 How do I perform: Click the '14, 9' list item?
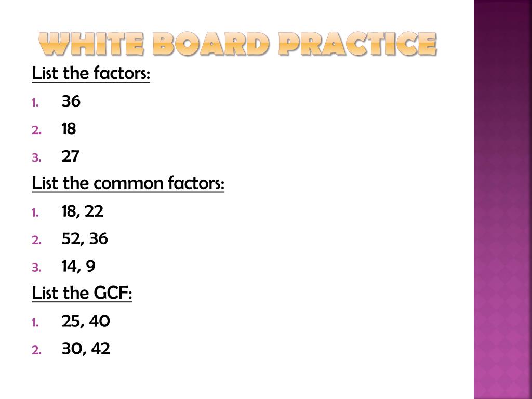pos(78,267)
